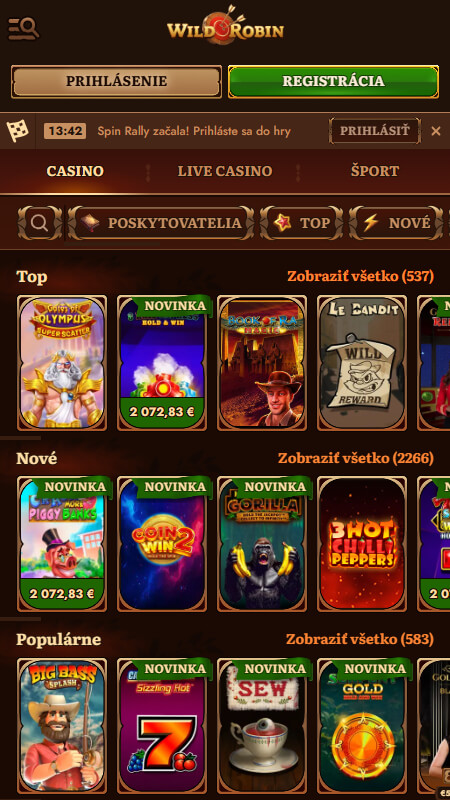Select the TOP star category filter
Viewport: 450px width, 800px height.
[x=301, y=223]
